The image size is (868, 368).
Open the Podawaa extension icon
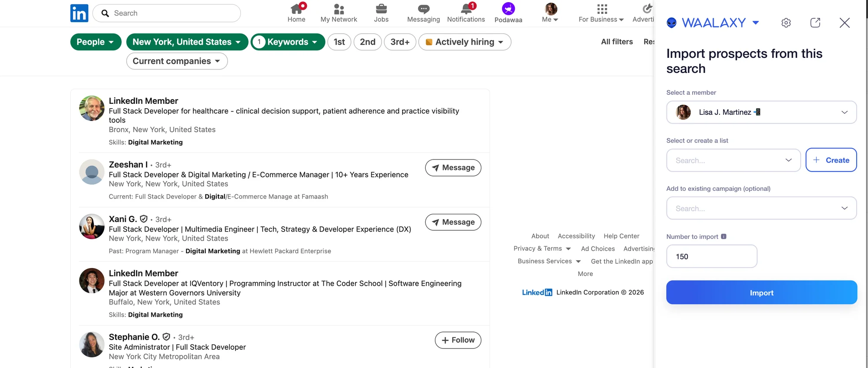(508, 13)
